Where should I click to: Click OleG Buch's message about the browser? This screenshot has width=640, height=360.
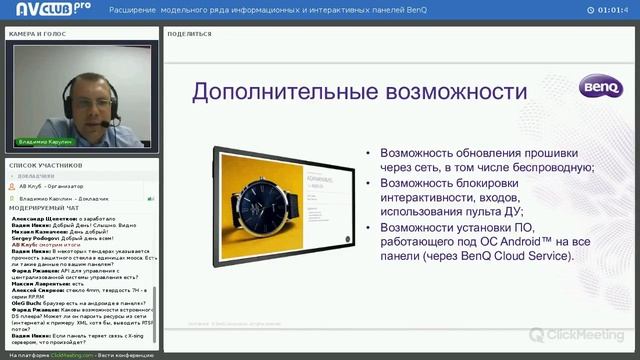(78, 303)
